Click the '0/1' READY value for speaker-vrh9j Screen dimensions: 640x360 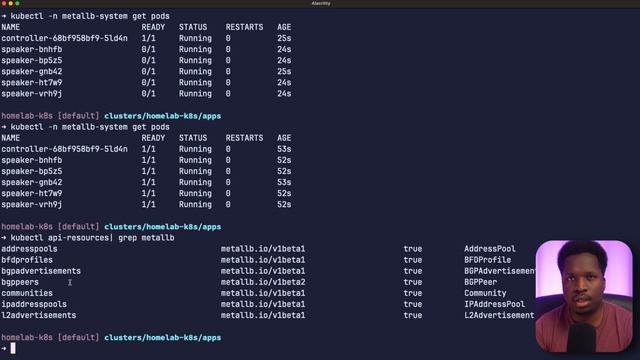tap(149, 93)
